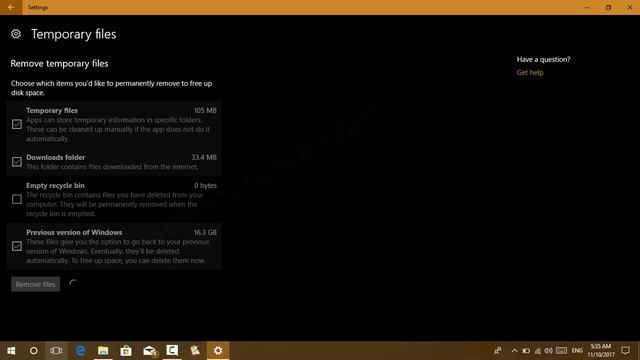Click the Remove temporary files heading

pyautogui.click(x=59, y=64)
